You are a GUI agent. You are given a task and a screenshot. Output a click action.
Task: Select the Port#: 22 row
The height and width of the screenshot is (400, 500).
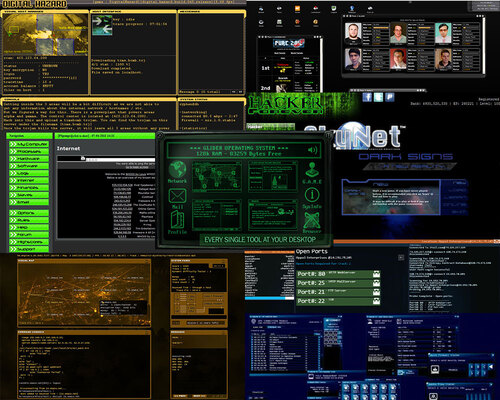coord(339,301)
